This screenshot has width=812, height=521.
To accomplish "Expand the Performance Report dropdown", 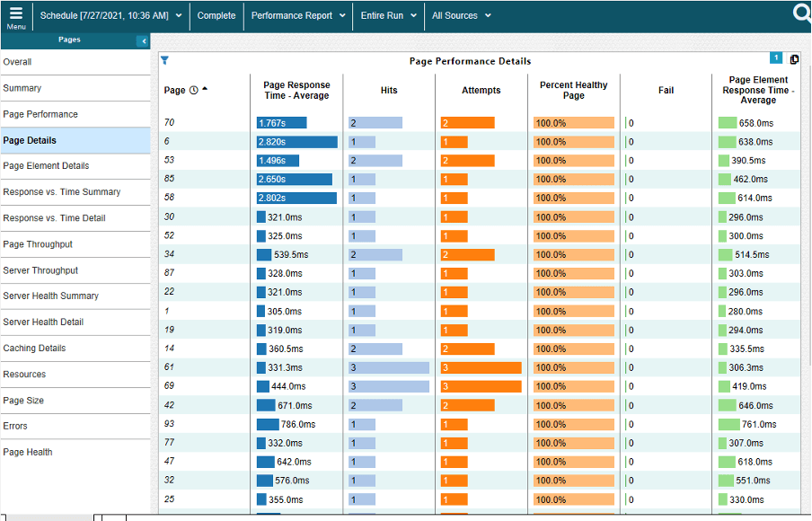I will 298,15.
